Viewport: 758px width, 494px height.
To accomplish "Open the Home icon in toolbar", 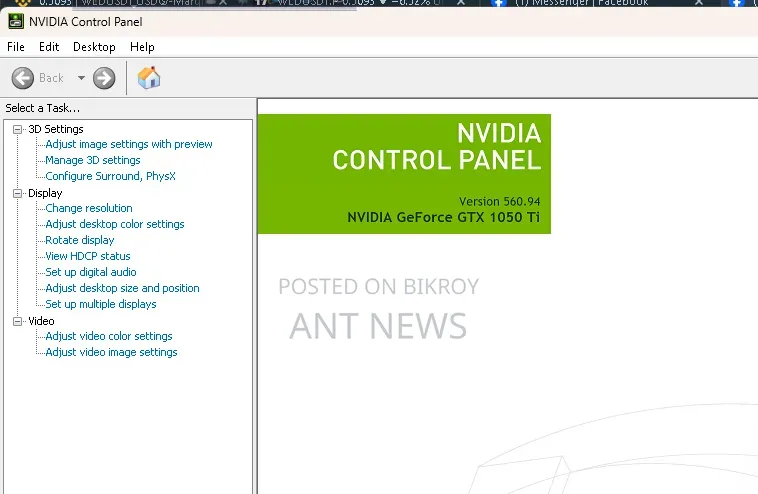I will (149, 77).
